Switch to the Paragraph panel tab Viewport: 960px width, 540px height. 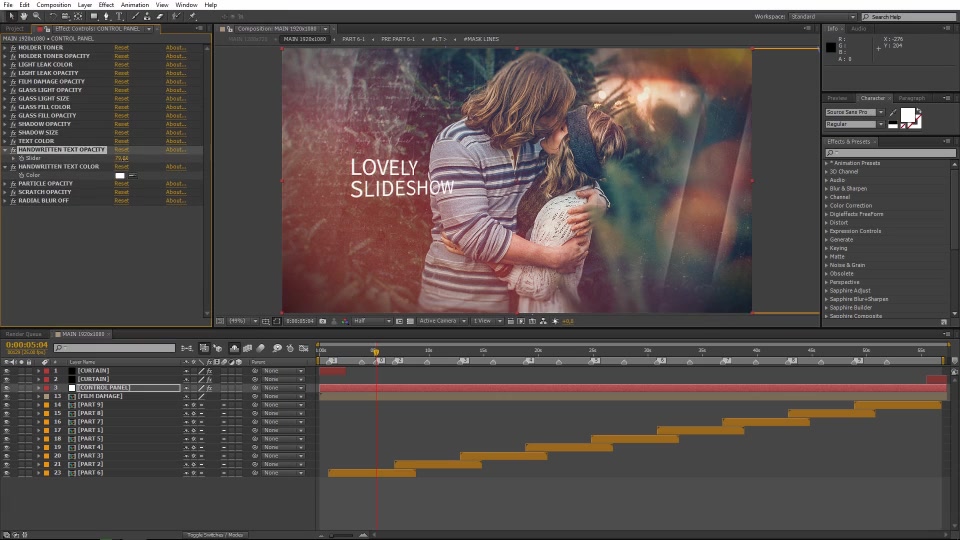click(912, 98)
